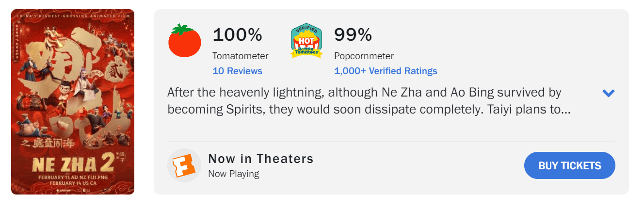Open the 1,000+ Verified Ratings link
Screen dimensions: 644x211
[x=386, y=71]
